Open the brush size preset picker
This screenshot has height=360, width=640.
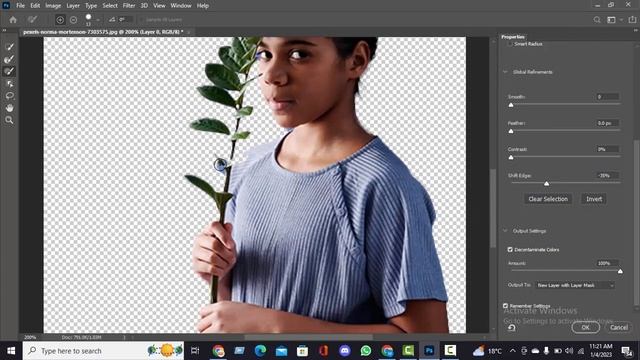point(98,20)
